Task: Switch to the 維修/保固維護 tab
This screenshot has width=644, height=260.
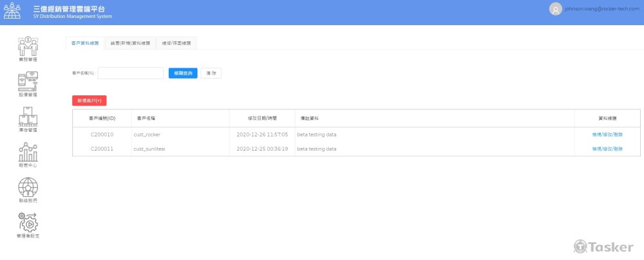Action: [176, 43]
